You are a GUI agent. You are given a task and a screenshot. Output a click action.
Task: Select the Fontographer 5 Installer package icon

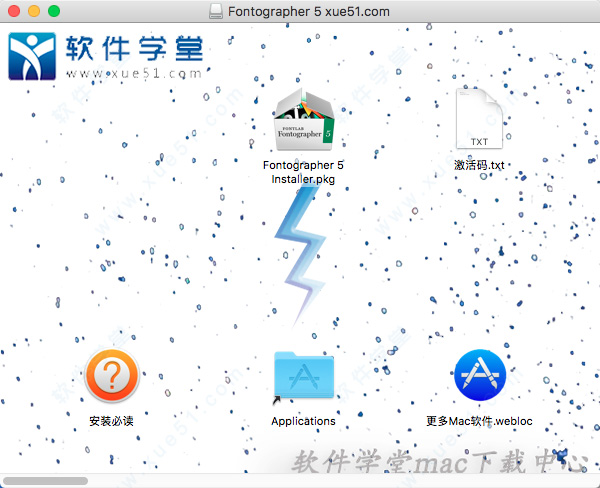pyautogui.click(x=304, y=120)
